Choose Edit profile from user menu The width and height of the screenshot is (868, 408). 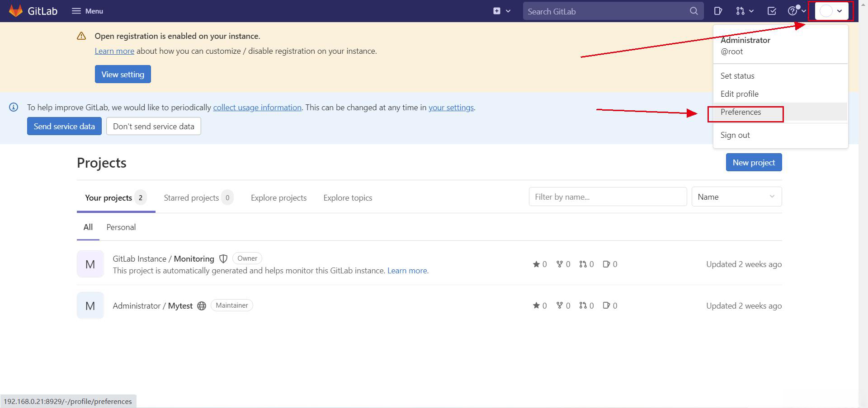[x=780, y=94]
